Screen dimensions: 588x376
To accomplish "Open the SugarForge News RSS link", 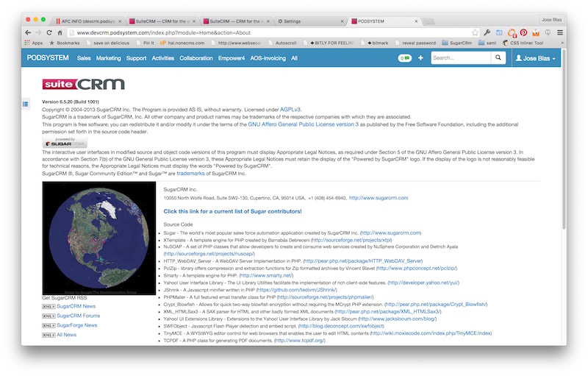I will (77, 325).
